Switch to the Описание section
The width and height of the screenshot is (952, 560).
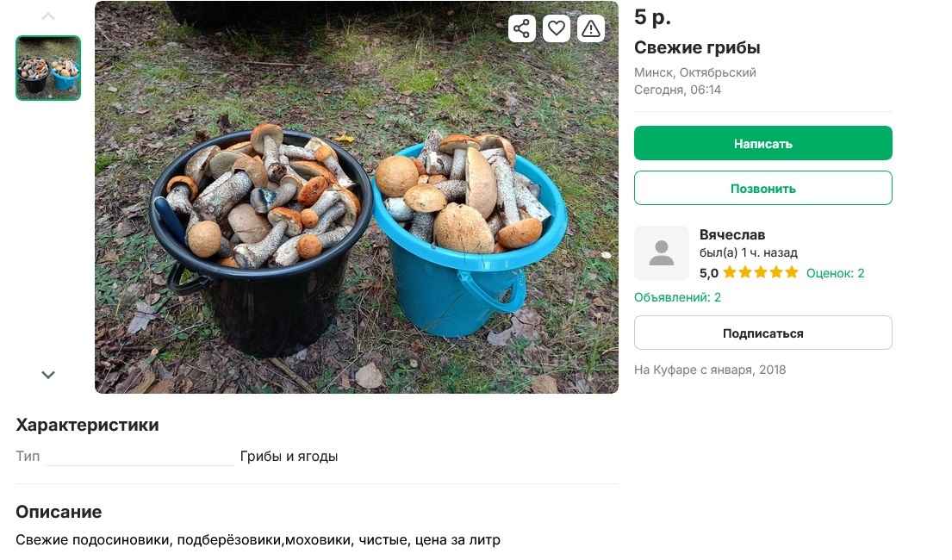tap(58, 512)
